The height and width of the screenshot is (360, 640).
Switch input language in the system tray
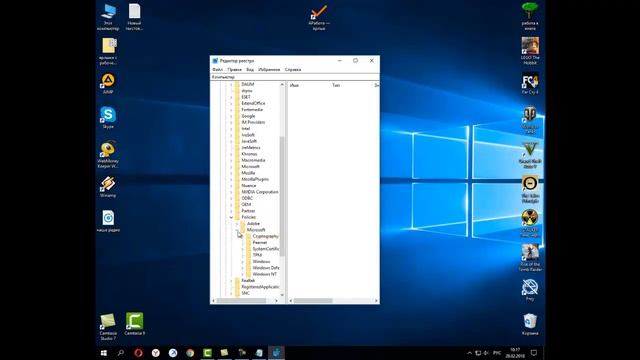coord(497,353)
